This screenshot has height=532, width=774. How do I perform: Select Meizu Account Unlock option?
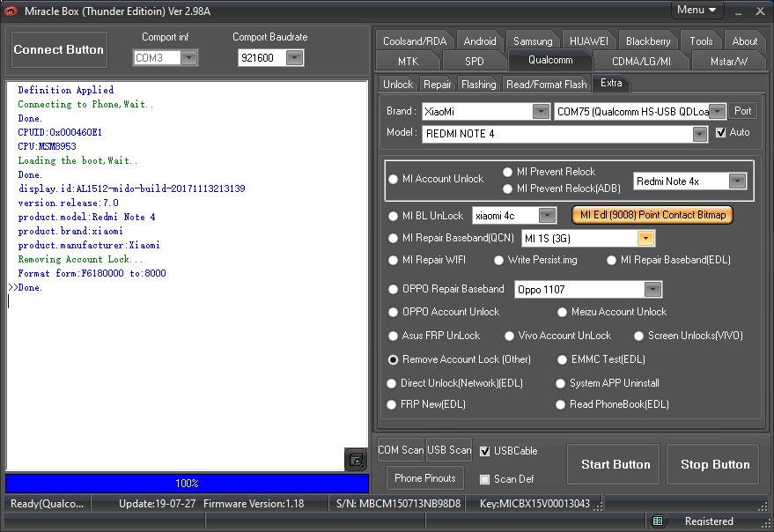pos(562,312)
